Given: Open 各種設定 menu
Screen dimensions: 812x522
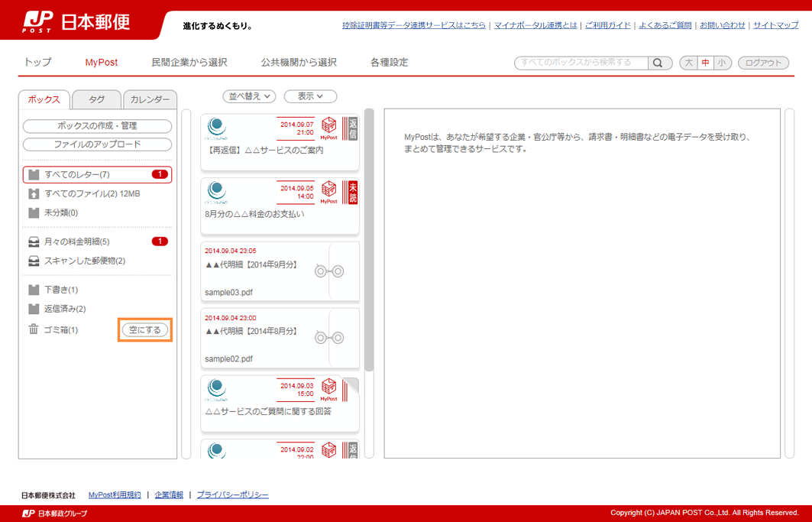Looking at the screenshot, I should coord(390,62).
